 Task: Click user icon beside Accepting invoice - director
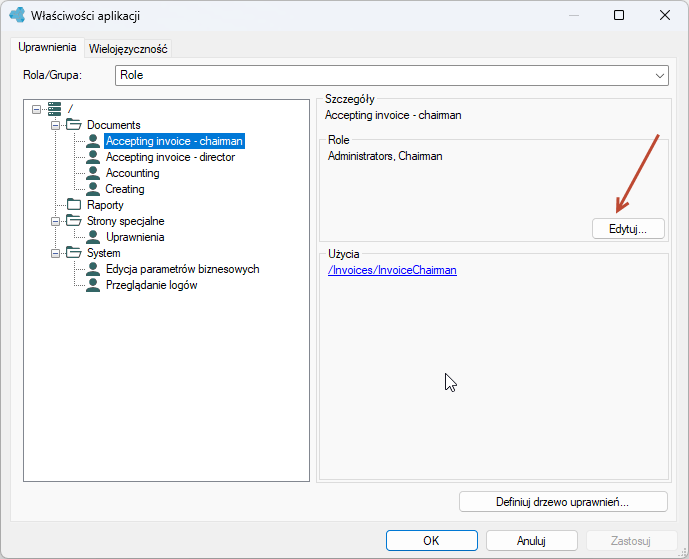(x=93, y=157)
